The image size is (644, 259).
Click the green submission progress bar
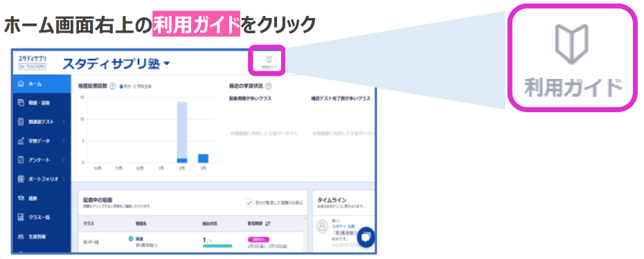click(217, 246)
